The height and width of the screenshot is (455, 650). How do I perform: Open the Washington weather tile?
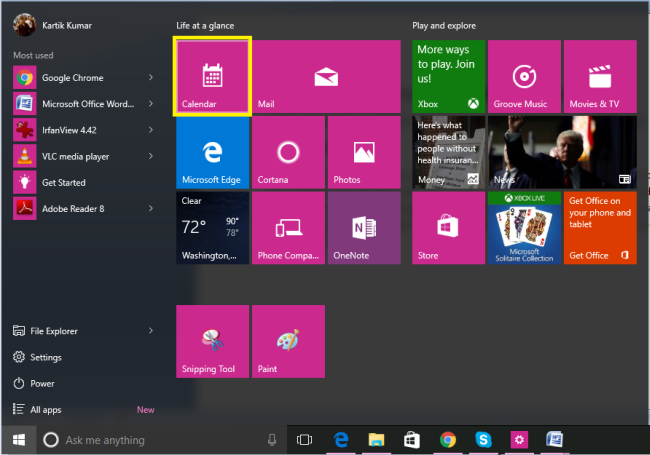click(212, 228)
